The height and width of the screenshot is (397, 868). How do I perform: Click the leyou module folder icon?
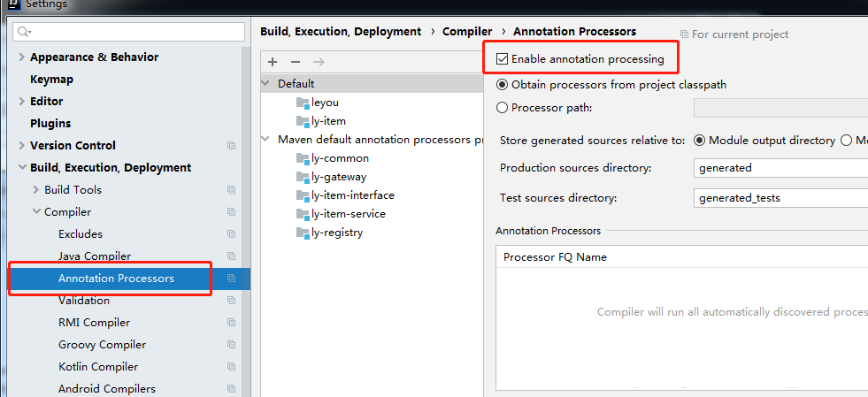coord(303,103)
